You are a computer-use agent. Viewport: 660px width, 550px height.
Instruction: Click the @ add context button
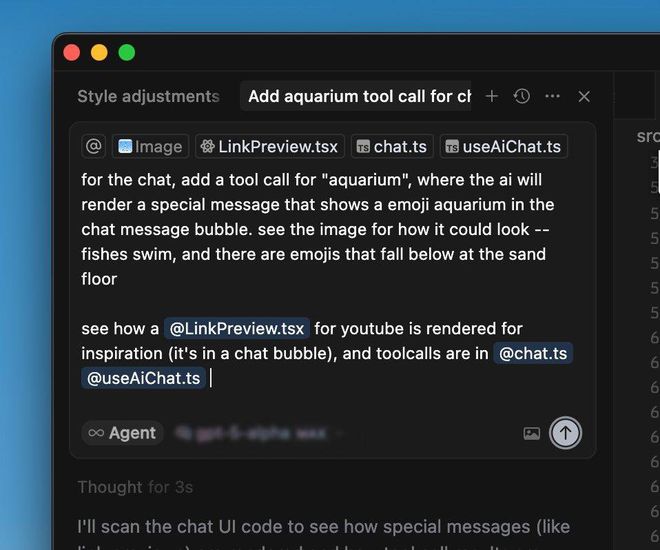click(94, 146)
